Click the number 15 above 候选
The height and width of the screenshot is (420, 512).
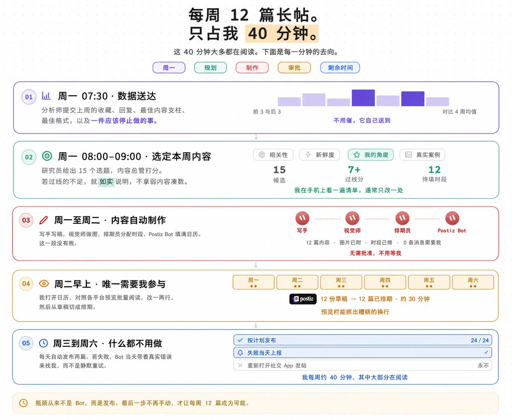click(x=279, y=169)
